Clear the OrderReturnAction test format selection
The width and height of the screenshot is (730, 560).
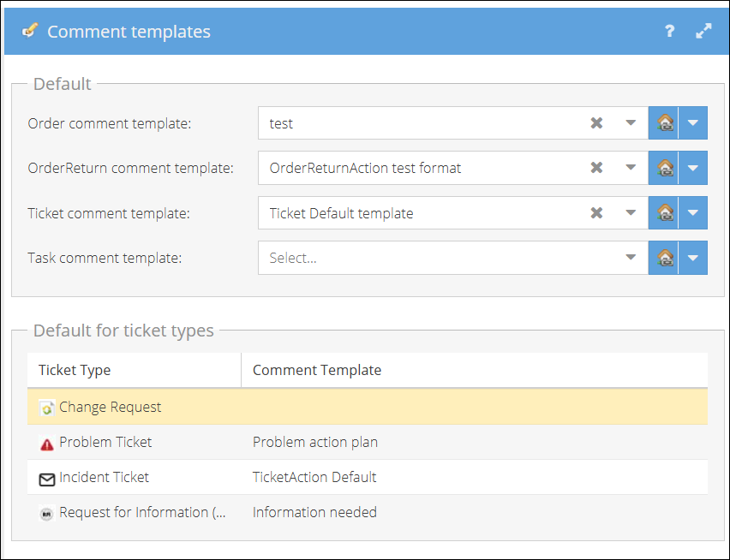(596, 168)
